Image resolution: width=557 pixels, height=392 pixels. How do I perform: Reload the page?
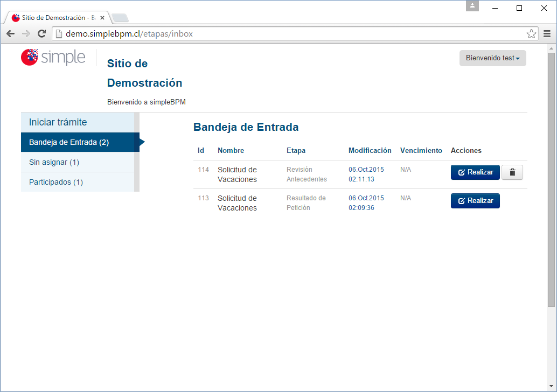(x=41, y=34)
